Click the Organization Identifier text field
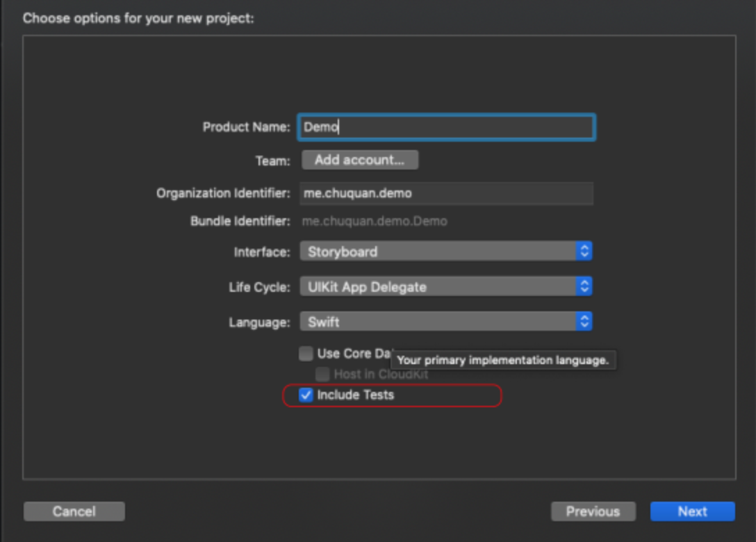The height and width of the screenshot is (542, 756). point(446,193)
